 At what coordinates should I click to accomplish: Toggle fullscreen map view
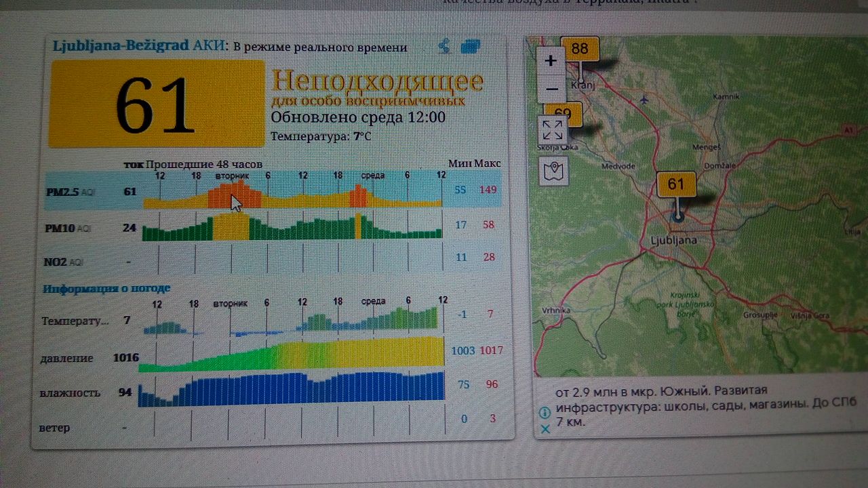click(553, 130)
